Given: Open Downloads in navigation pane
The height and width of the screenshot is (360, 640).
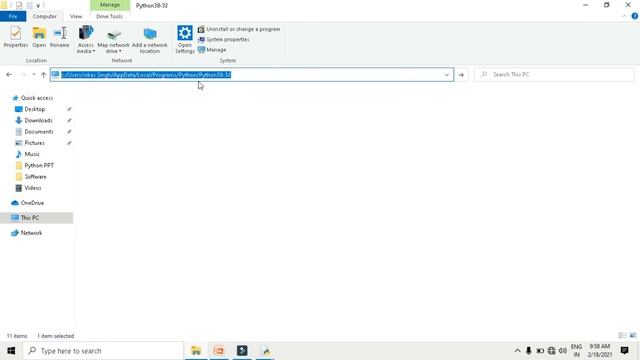Looking at the screenshot, I should tap(34, 120).
